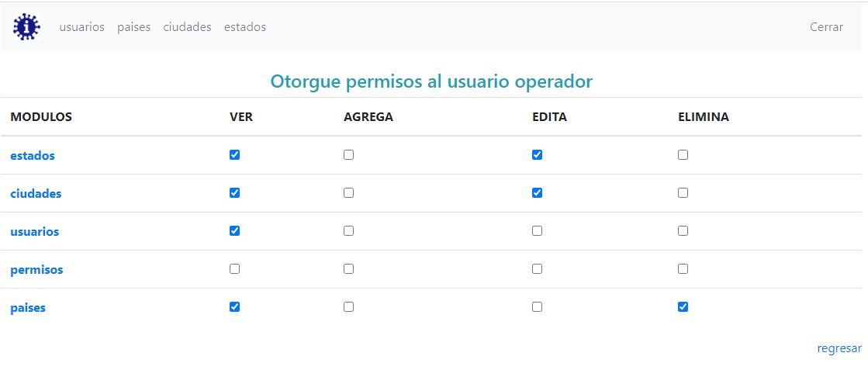Image resolution: width=868 pixels, height=370 pixels.
Task: Open the ciudades module row link
Action: click(36, 194)
